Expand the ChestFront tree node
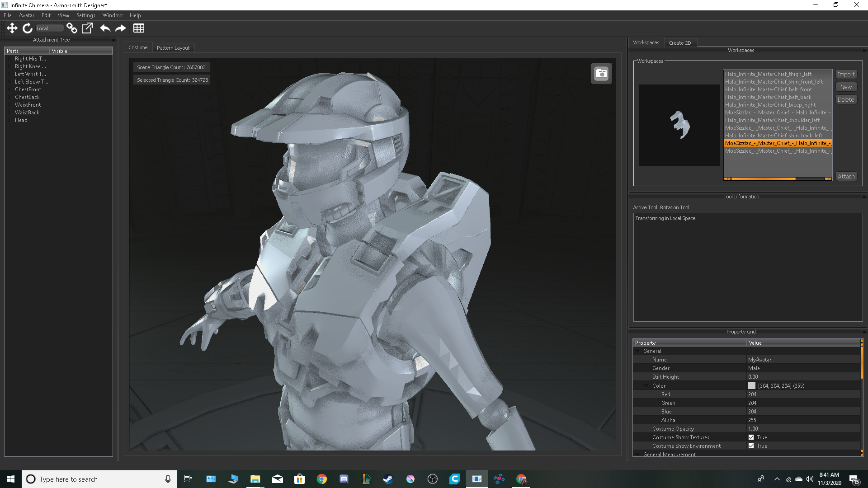This screenshot has height=488, width=868. (9, 89)
